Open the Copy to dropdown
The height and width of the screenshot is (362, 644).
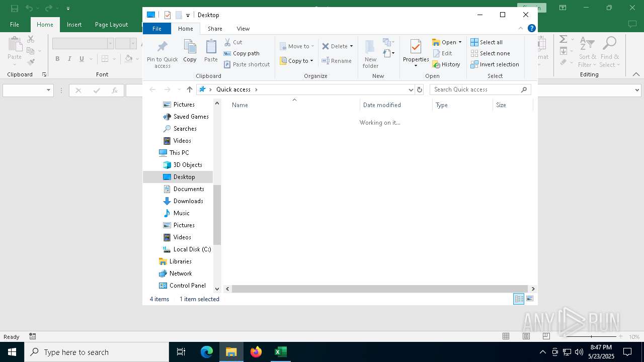(297, 61)
